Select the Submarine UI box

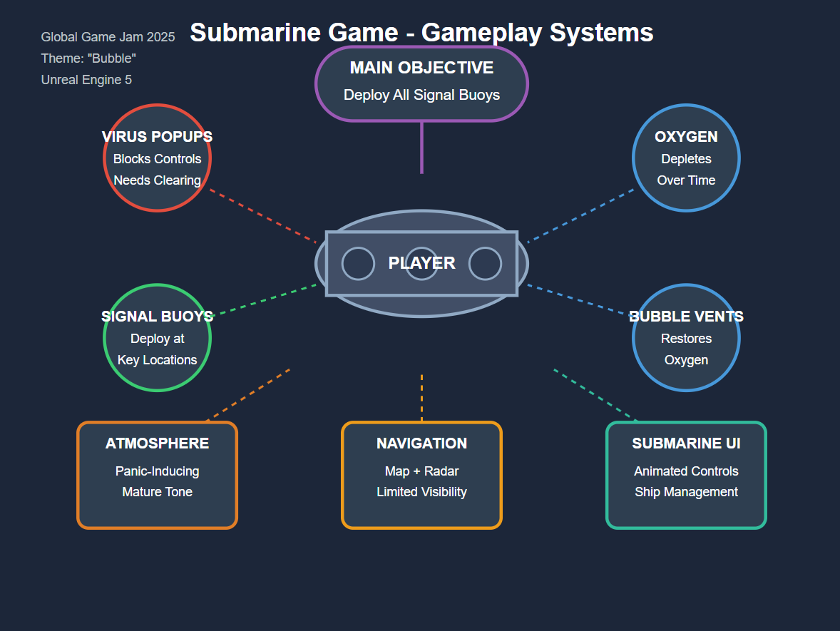pos(686,475)
